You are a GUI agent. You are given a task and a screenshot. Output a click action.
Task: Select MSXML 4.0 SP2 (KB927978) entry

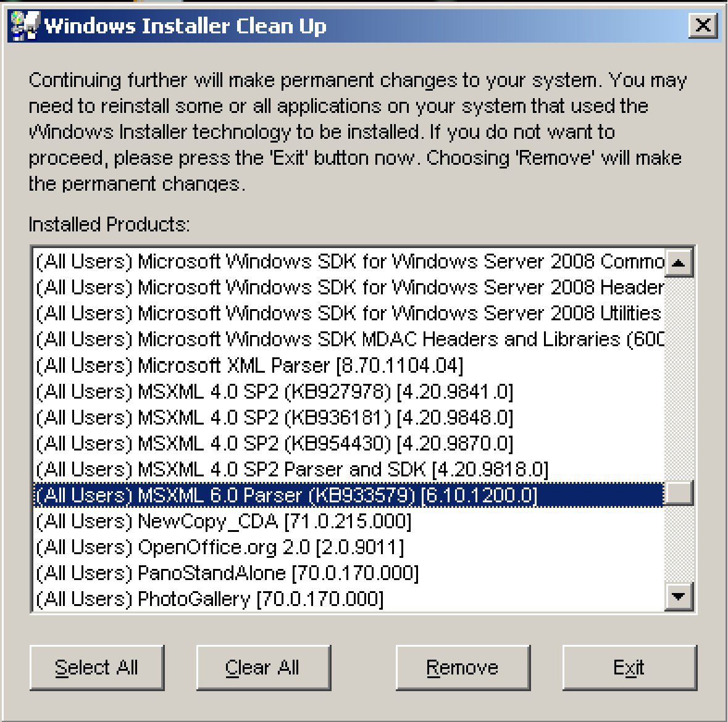pyautogui.click(x=349, y=392)
